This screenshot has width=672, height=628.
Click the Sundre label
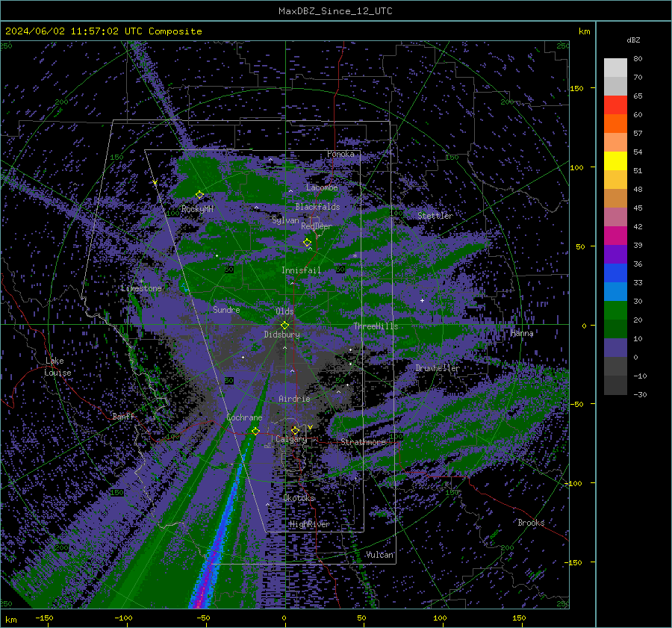226,309
